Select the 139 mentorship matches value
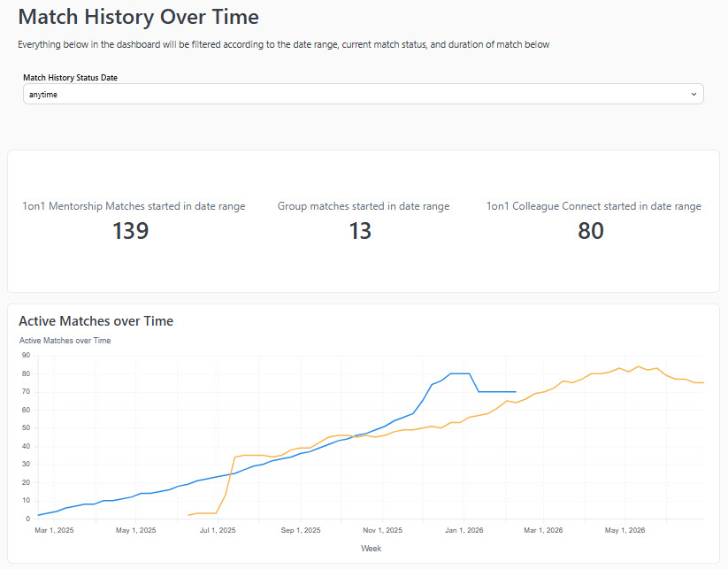This screenshot has height=569, width=728. coord(130,231)
